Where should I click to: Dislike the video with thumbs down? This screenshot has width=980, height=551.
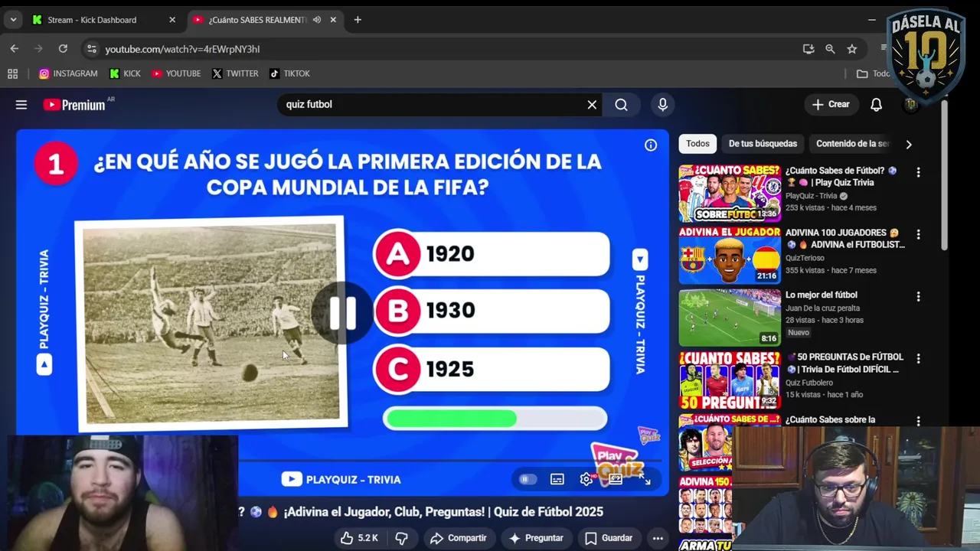[401, 538]
